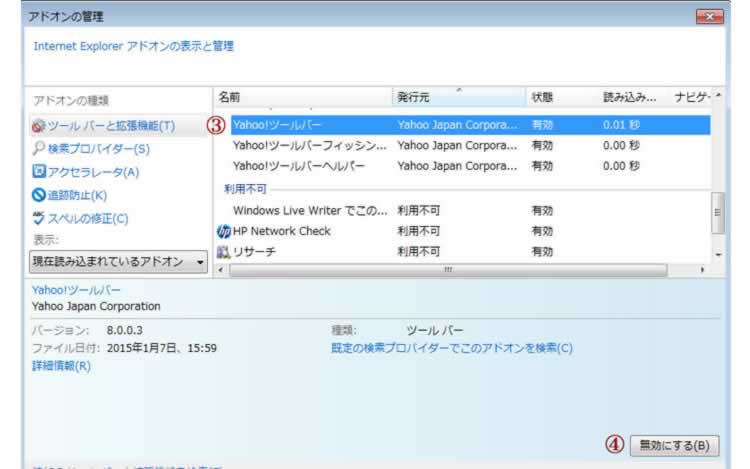Click 0.01 秒 load time cell
750x469 pixels.
point(621,125)
